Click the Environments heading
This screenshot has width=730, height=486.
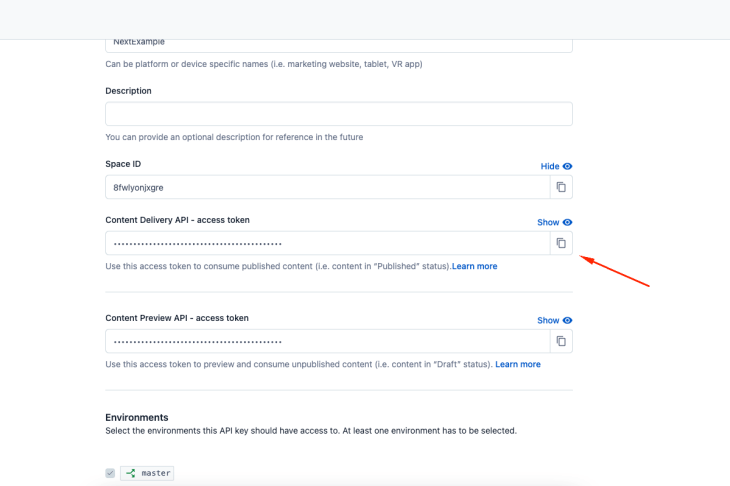[x=137, y=417]
